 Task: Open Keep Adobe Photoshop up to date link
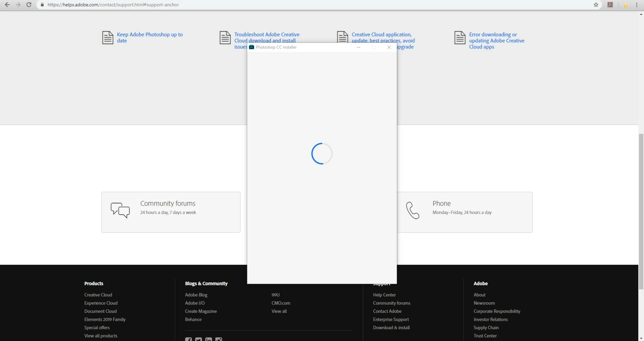150,38
